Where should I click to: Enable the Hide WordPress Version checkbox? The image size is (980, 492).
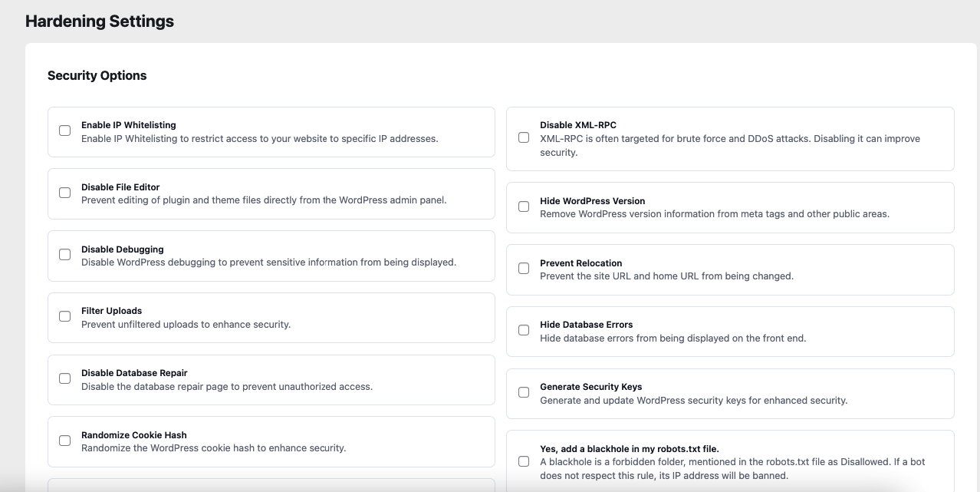tap(524, 206)
